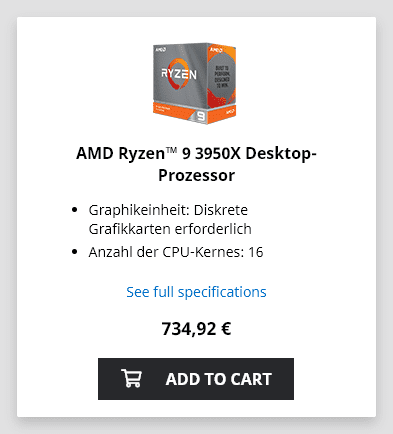Click the euro sign in price
This screenshot has height=434, width=393.
(226, 329)
